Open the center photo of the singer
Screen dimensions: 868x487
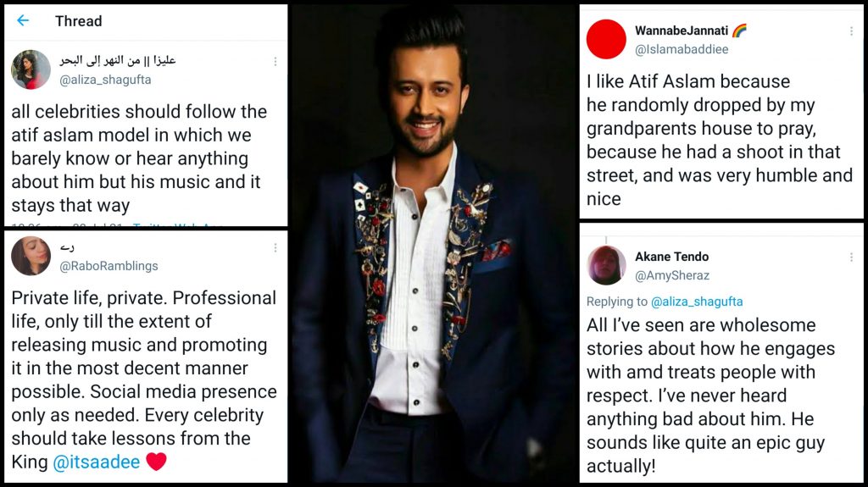click(x=432, y=246)
